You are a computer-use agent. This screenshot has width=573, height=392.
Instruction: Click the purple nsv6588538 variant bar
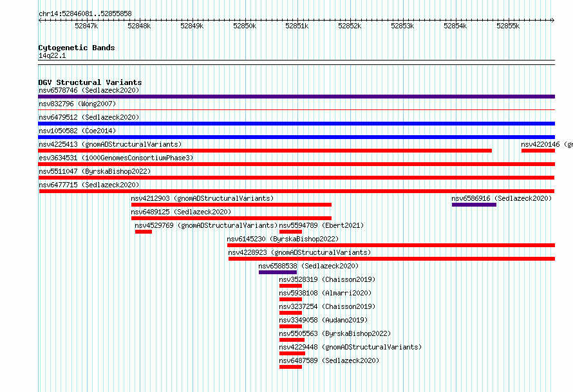(277, 272)
